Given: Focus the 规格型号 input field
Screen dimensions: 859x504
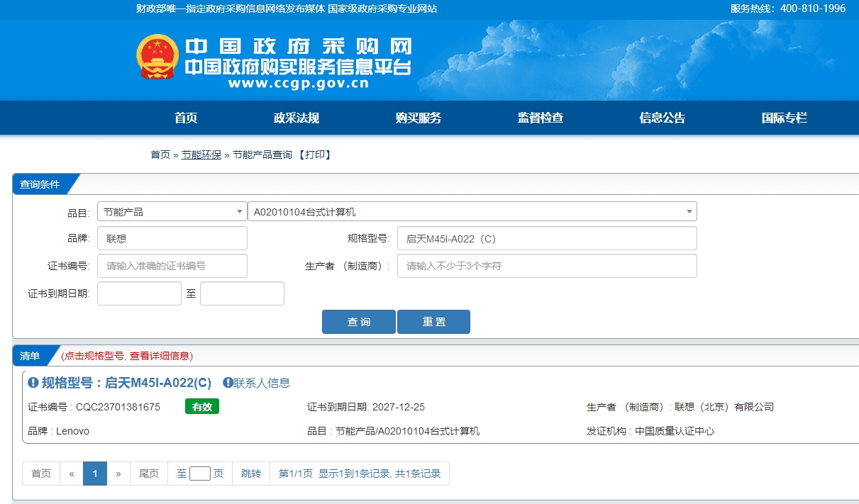Looking at the screenshot, I should click(547, 238).
